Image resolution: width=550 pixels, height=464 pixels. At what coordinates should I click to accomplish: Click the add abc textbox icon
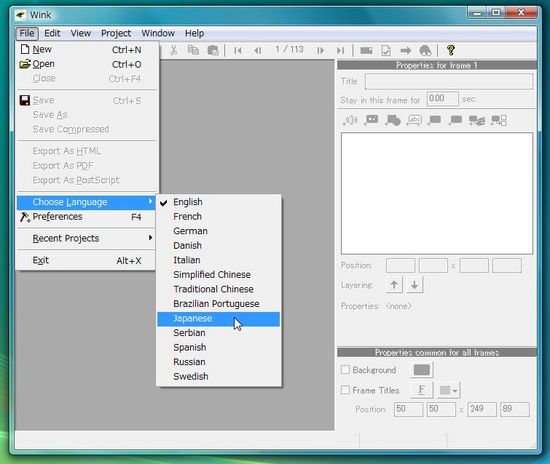click(x=414, y=120)
